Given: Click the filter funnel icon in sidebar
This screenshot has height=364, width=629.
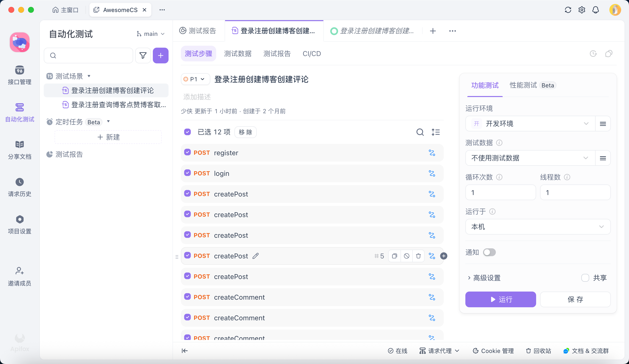Looking at the screenshot, I should (x=143, y=55).
